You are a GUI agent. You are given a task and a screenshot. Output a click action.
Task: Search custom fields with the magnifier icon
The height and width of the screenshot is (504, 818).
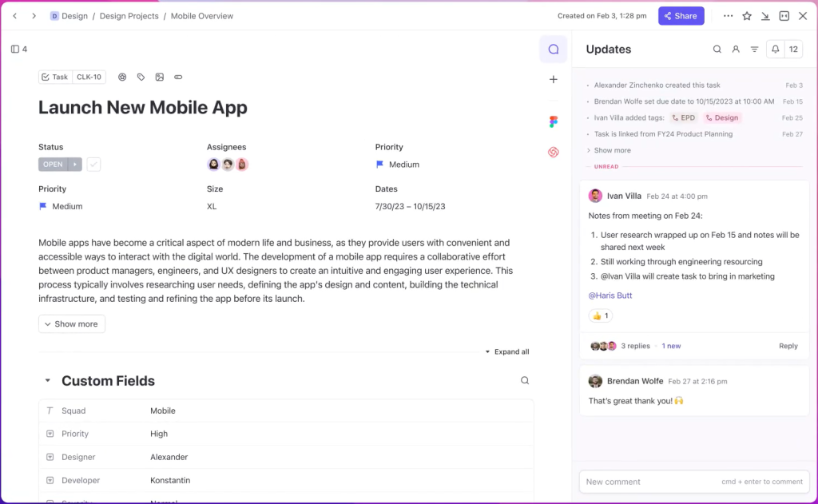click(525, 380)
